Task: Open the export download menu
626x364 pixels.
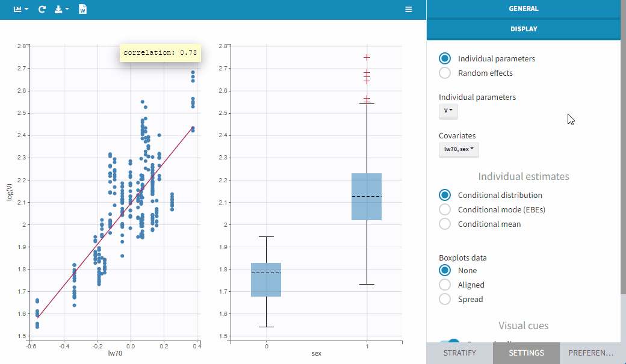Action: [61, 10]
